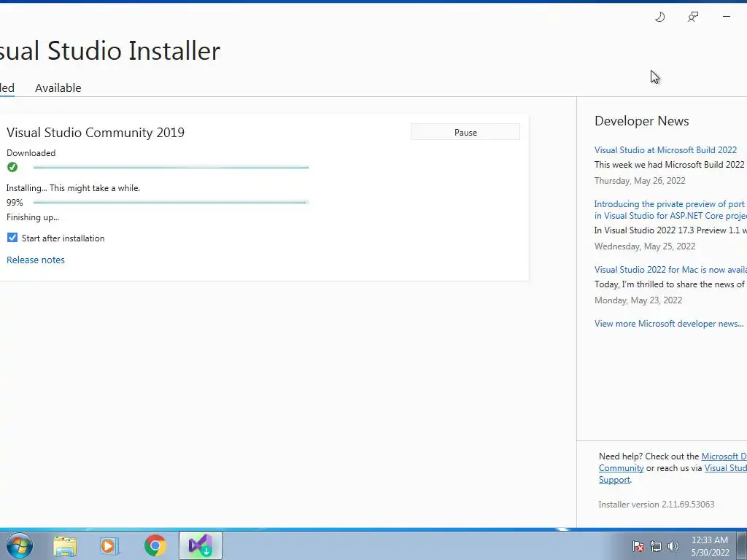Click the network tray icon

click(x=656, y=547)
